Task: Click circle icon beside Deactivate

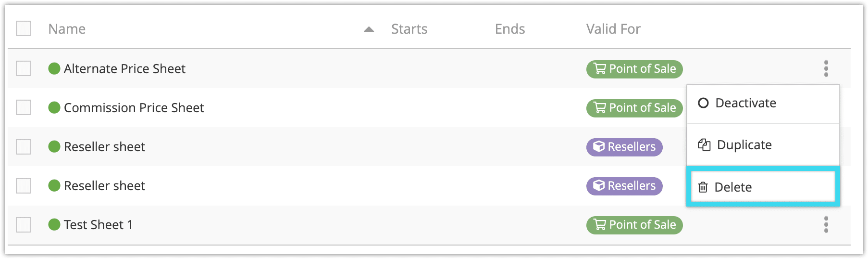Action: click(703, 103)
